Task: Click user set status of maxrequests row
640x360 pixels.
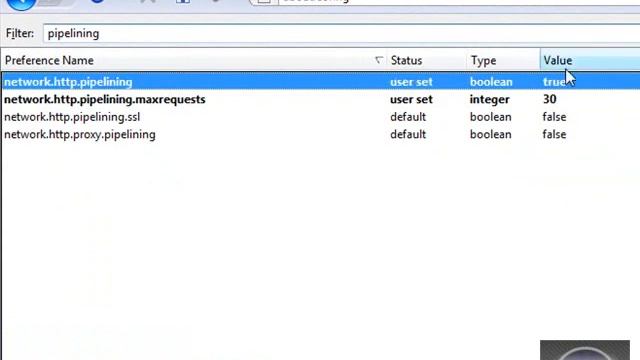Action: [x=411, y=99]
